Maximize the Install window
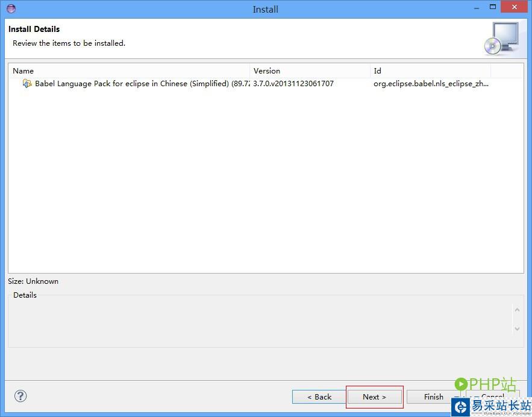This screenshot has width=532, height=417. pos(493,7)
